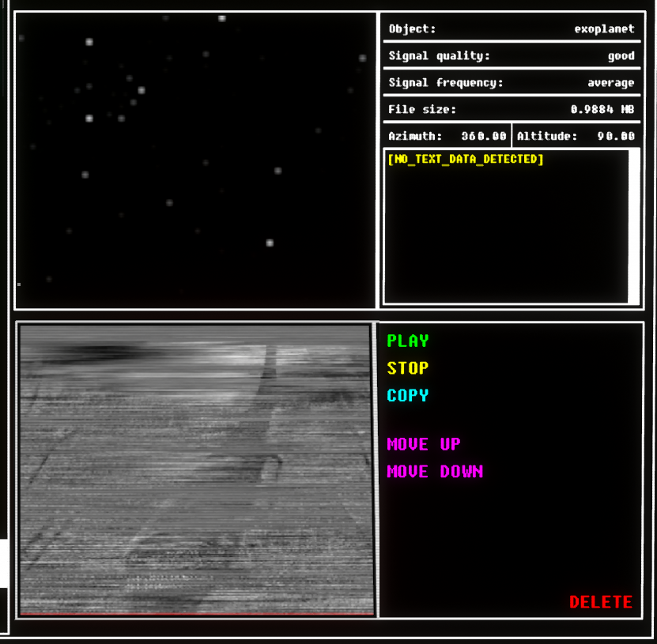657x644 pixels.
Task: Select MOVE DOWN option
Action: (434, 472)
